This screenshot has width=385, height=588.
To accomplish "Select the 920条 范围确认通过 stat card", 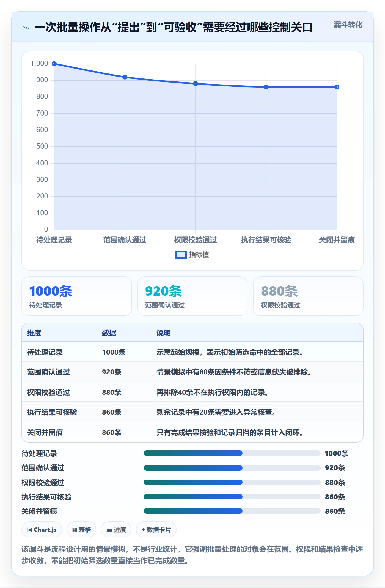I will coord(193,296).
